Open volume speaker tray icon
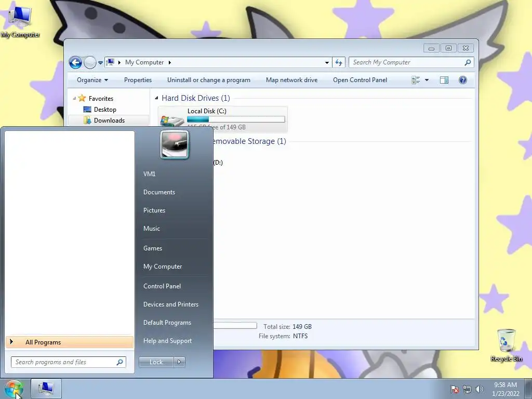 pyautogui.click(x=479, y=389)
